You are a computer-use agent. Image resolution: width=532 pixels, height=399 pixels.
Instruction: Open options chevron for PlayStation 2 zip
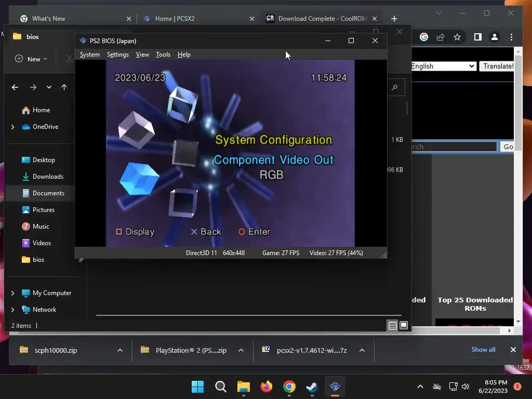tap(241, 350)
